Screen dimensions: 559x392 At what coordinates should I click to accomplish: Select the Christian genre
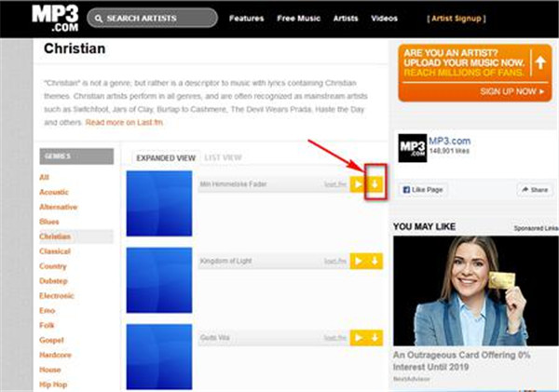[55, 237]
